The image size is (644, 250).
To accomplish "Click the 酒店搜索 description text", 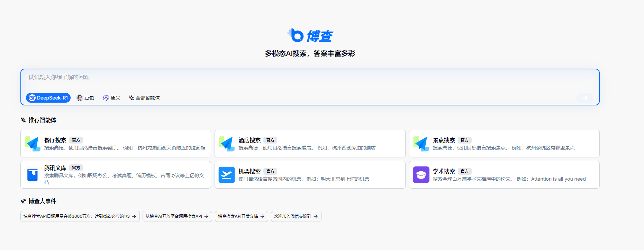I will tap(307, 148).
